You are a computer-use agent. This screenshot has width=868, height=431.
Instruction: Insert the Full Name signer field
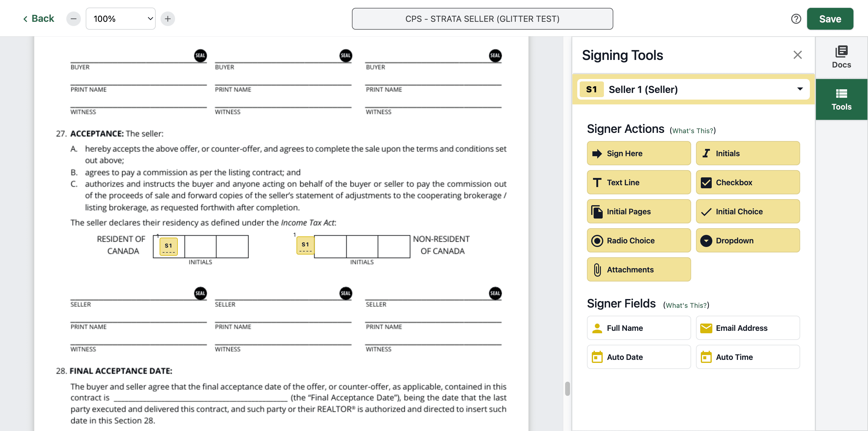(x=638, y=327)
